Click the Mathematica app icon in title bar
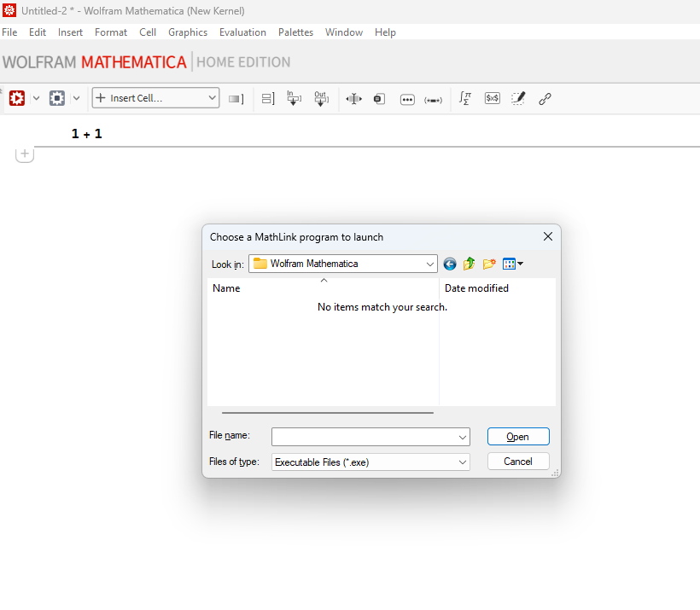The height and width of the screenshot is (610, 700). [x=9, y=11]
